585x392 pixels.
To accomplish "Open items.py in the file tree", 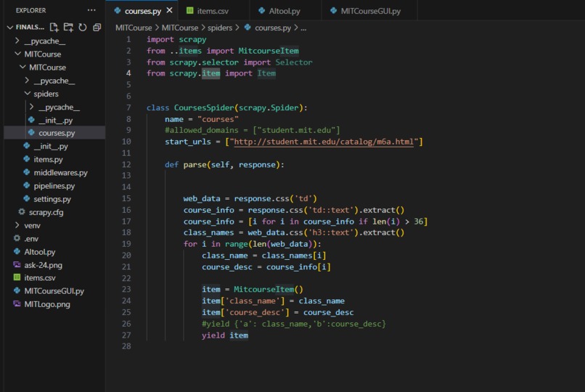I will point(48,159).
